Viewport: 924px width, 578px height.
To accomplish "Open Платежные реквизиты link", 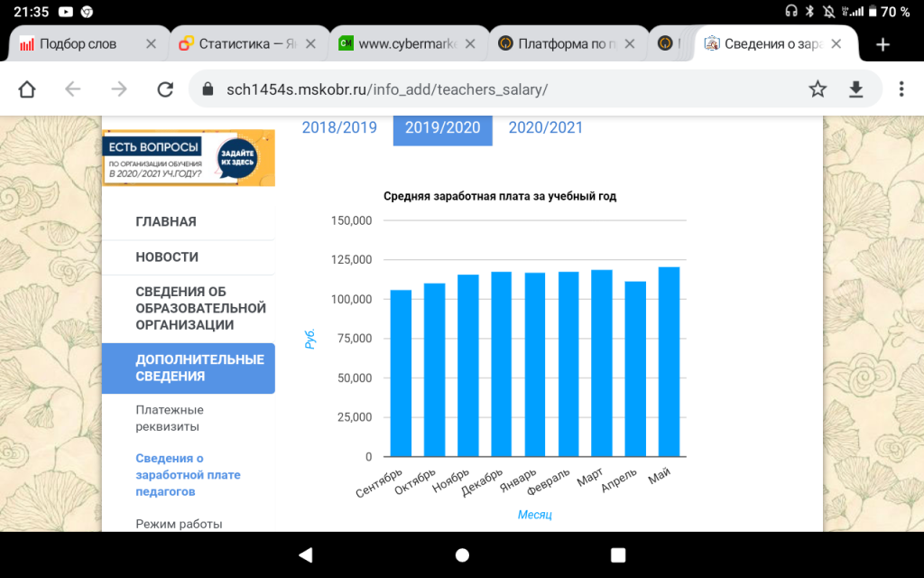I will [x=170, y=418].
